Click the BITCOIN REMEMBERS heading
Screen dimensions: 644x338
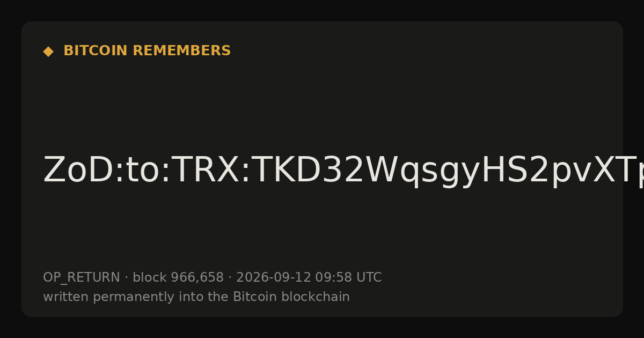point(147,51)
